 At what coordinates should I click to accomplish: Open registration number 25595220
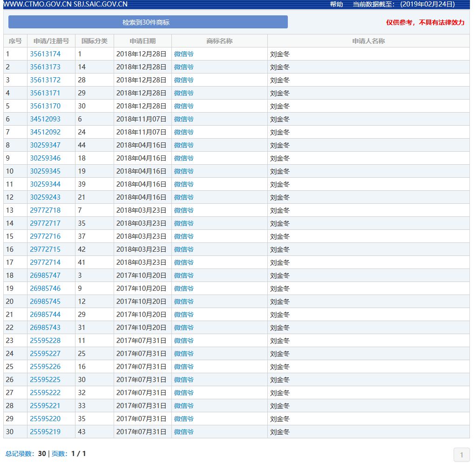coord(45,419)
